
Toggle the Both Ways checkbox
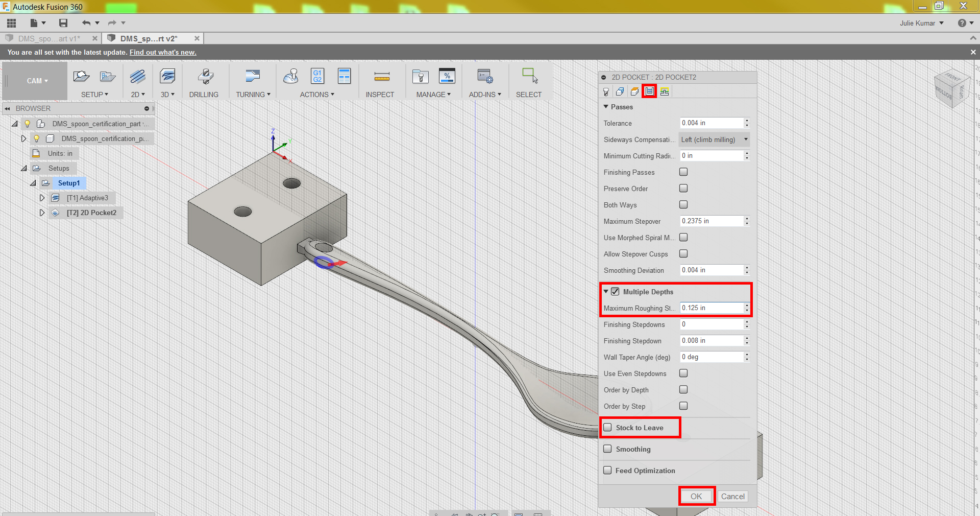pyautogui.click(x=683, y=205)
